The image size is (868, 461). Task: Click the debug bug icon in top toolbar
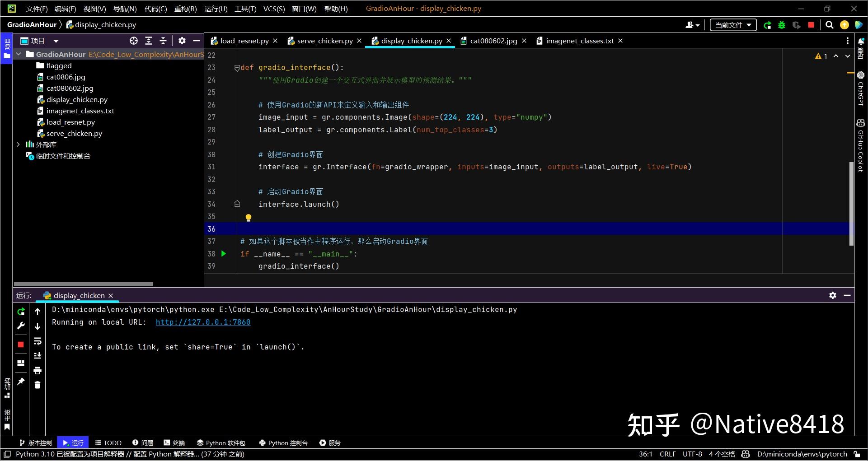pyautogui.click(x=782, y=25)
